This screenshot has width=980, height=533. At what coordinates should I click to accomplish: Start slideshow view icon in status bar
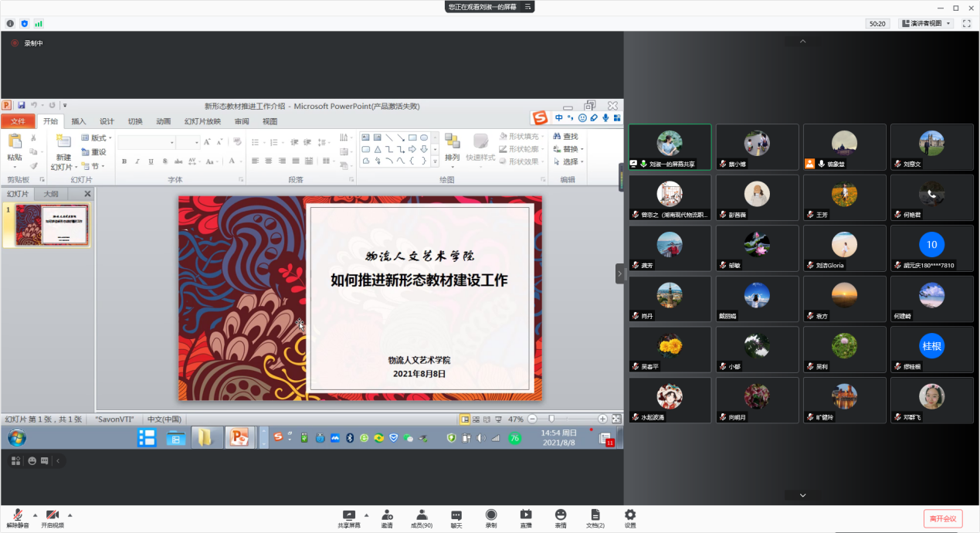pos(497,419)
